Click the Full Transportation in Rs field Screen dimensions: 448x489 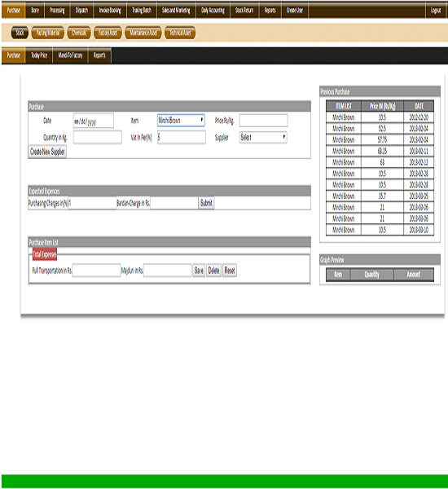96,271
